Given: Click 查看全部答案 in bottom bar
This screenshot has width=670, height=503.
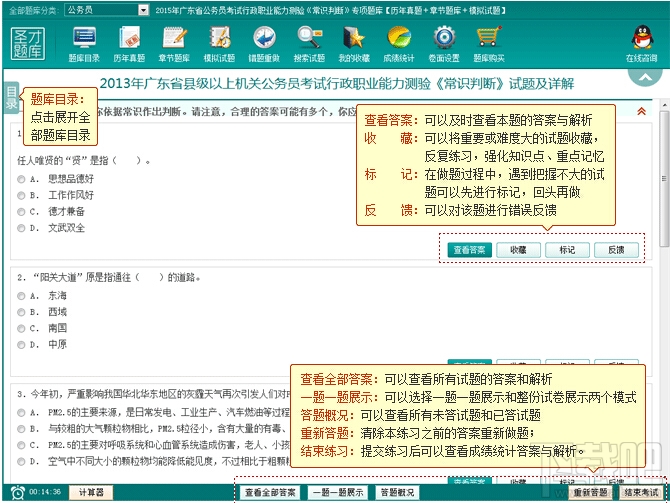Looking at the screenshot, I should (270, 492).
